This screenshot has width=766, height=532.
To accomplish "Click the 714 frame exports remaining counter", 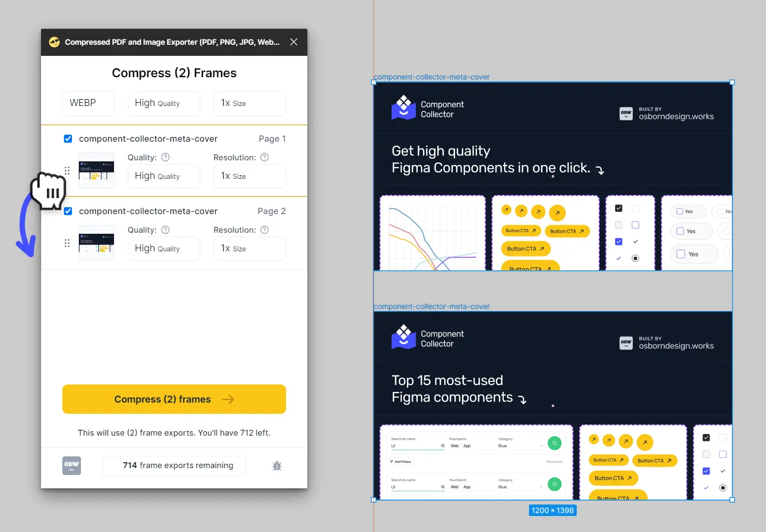I will pos(174,465).
